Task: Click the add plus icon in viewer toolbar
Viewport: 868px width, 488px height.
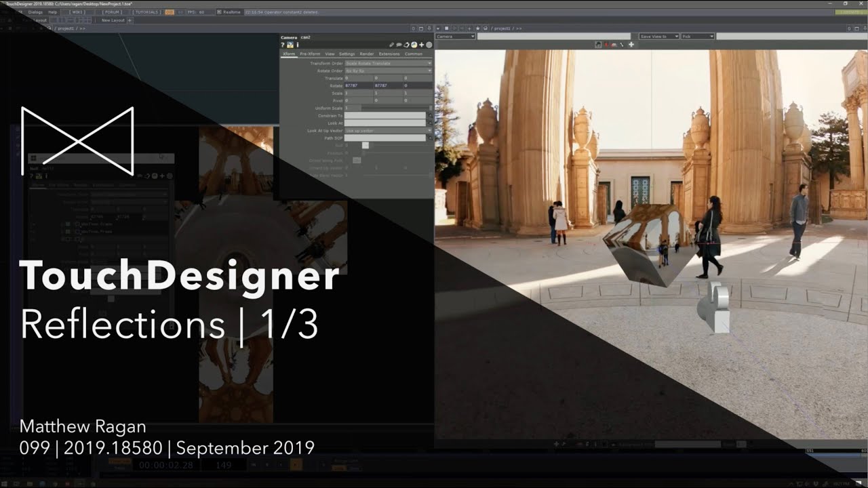Action: 631,45
